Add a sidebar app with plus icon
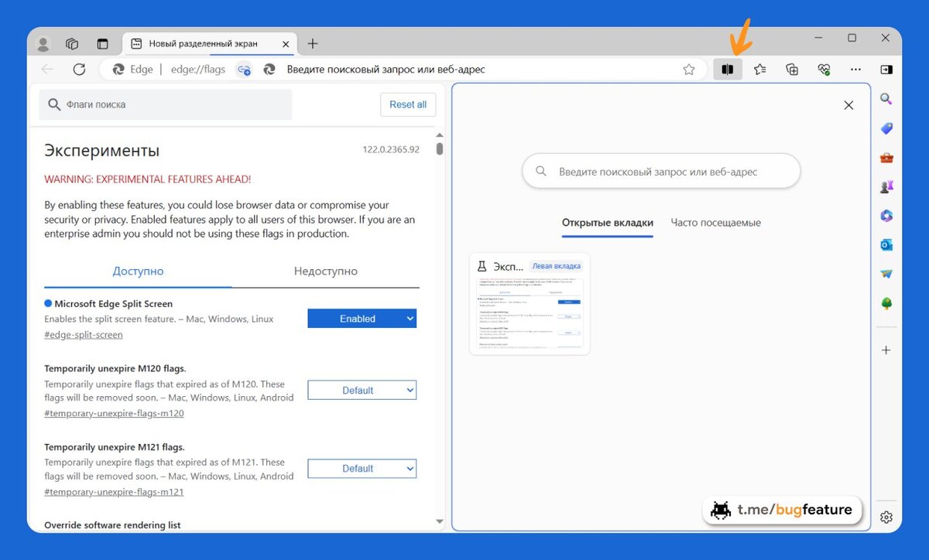Image resolution: width=929 pixels, height=560 pixels. [886, 350]
